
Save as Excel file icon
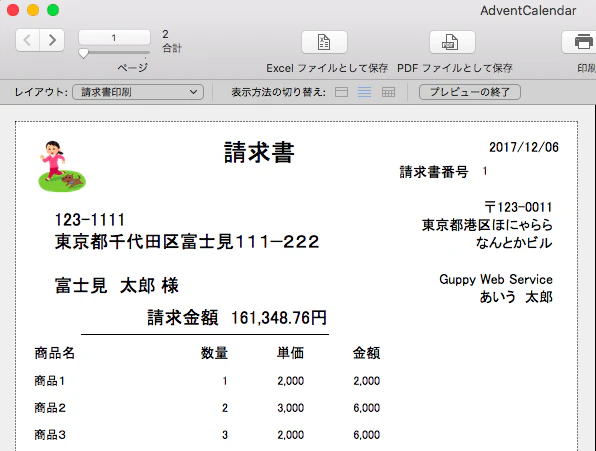click(324, 42)
